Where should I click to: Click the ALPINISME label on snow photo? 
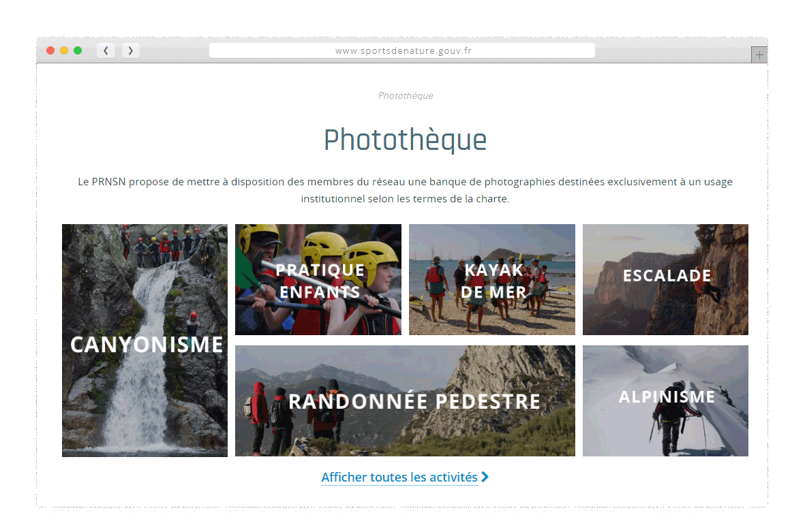(667, 396)
